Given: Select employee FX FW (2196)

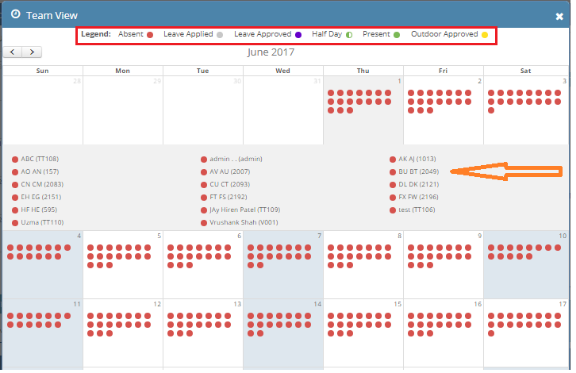Looking at the screenshot, I should point(418,197).
